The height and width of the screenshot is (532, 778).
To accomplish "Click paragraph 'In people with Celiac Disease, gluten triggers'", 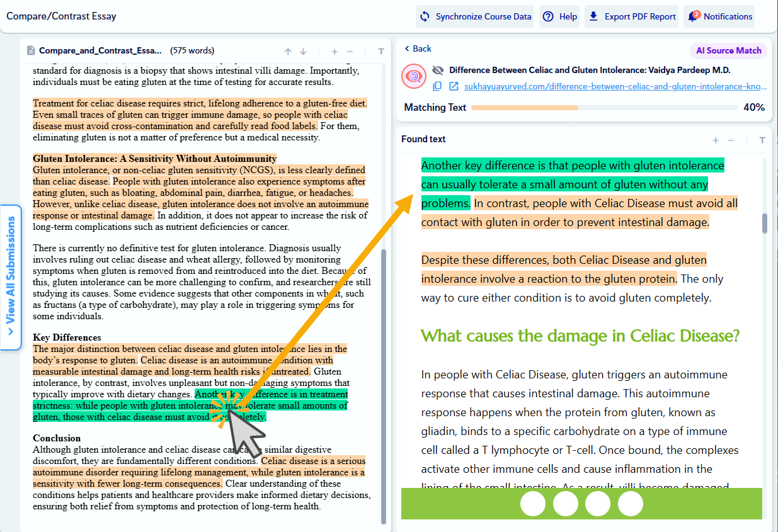I will pyautogui.click(x=580, y=431).
